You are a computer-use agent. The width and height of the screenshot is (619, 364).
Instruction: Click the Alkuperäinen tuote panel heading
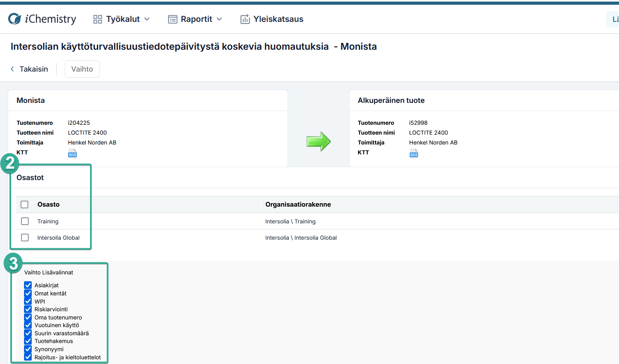[x=391, y=100]
